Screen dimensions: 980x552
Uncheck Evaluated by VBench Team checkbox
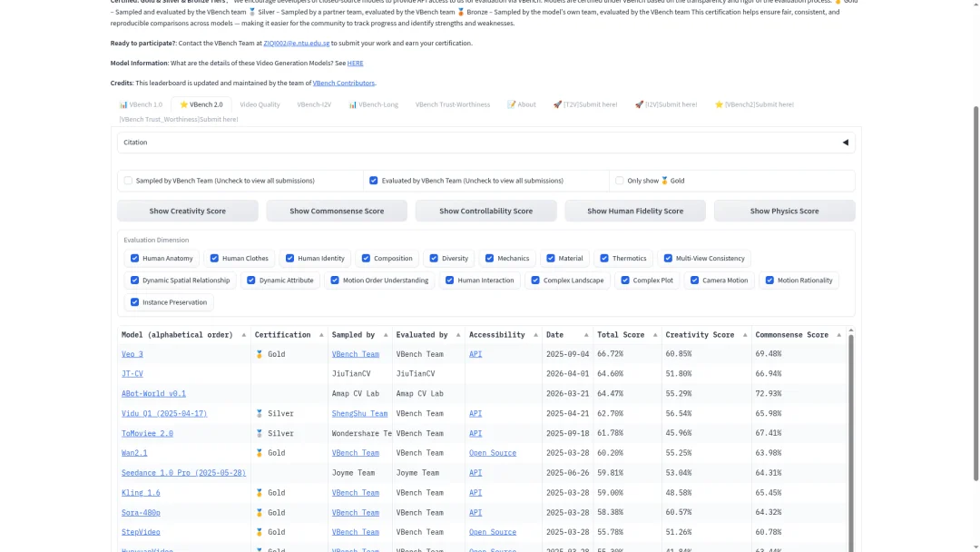coord(374,181)
